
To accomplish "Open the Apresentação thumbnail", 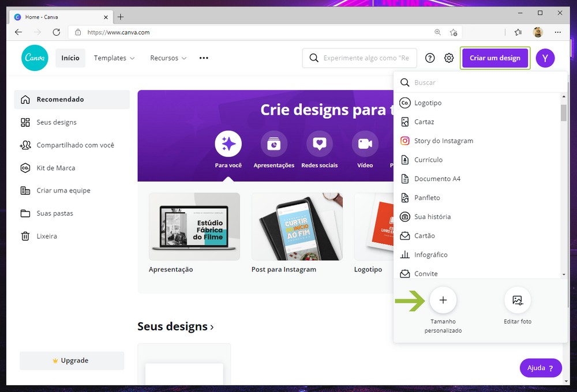I will (x=194, y=227).
